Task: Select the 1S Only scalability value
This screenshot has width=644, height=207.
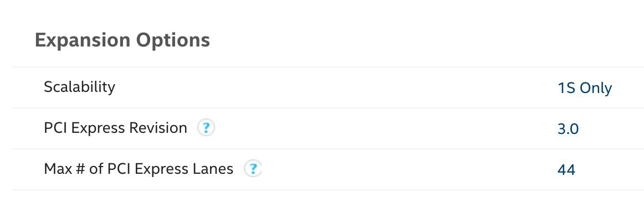Action: tap(585, 88)
